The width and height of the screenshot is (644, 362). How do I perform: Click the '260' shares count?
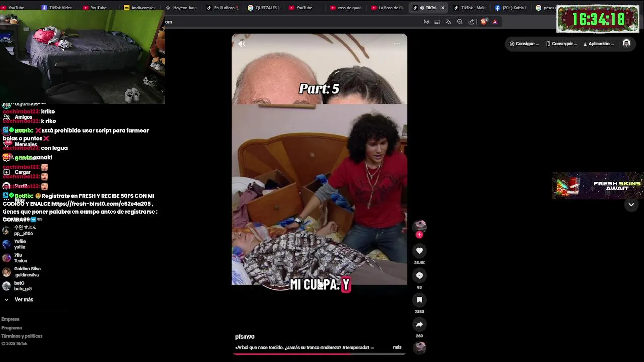419,336
